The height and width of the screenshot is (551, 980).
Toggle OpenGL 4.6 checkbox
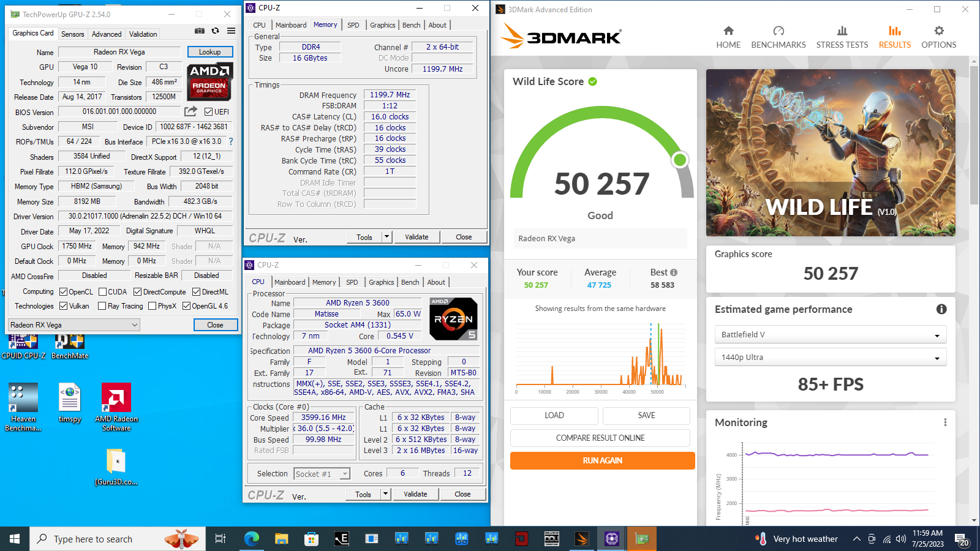tap(187, 306)
